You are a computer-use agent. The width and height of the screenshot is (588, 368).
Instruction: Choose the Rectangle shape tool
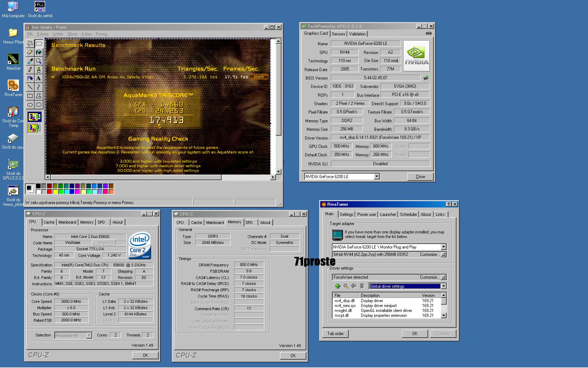pos(30,96)
